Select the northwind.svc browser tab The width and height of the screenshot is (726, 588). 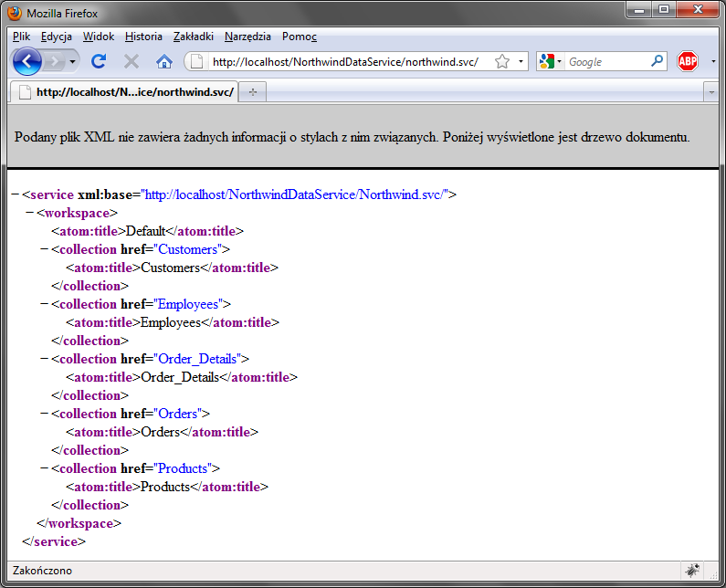124,92
